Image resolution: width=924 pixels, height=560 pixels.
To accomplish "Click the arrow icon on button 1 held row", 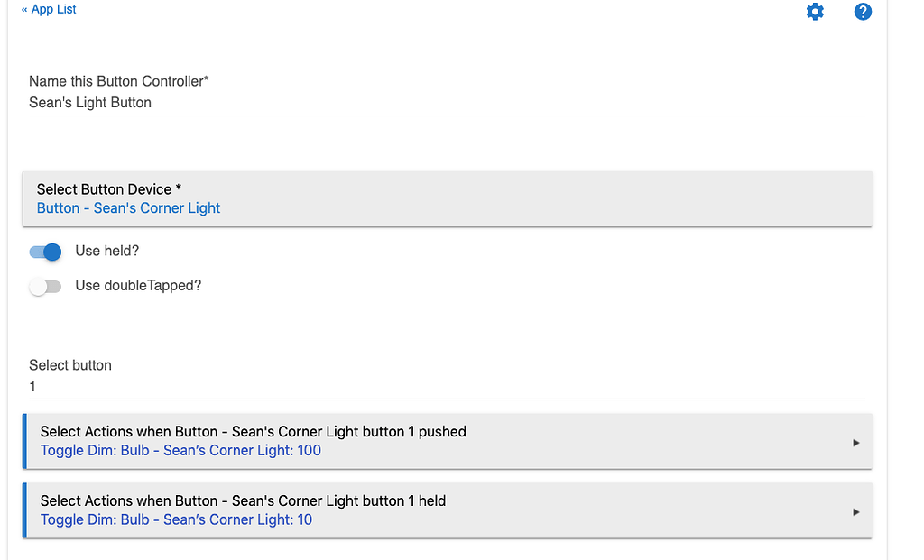I will coord(855,512).
